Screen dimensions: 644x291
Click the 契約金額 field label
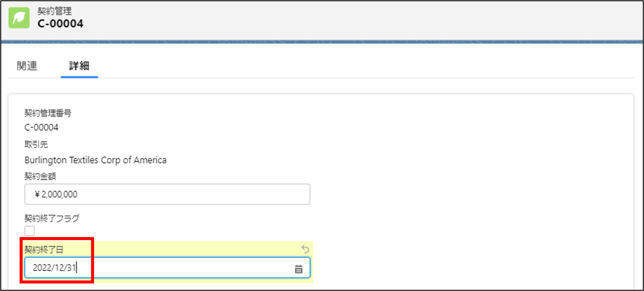point(40,176)
